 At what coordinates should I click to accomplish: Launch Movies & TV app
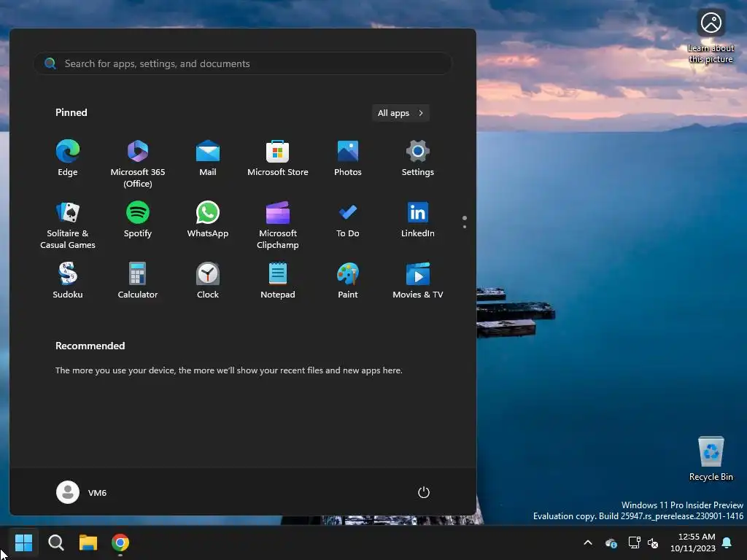coord(418,281)
